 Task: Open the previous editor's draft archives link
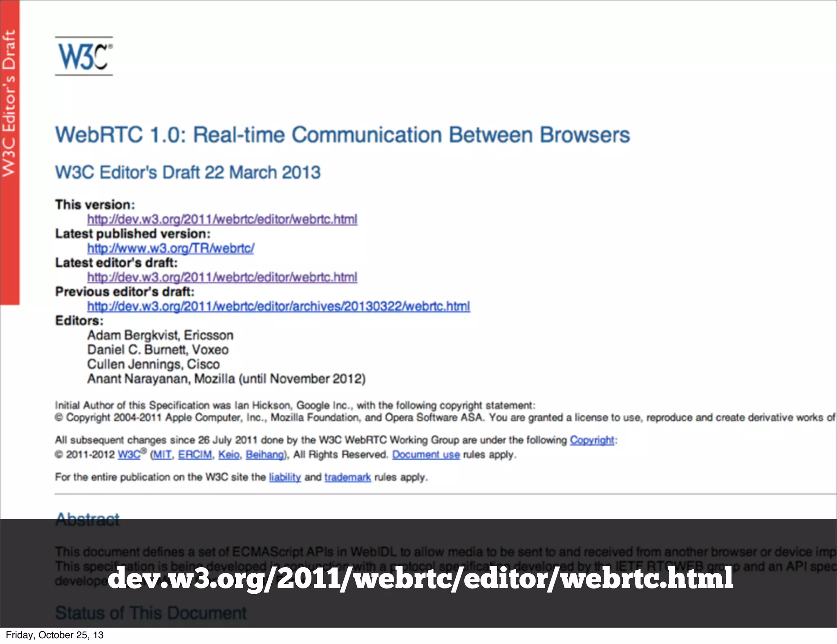click(x=279, y=306)
